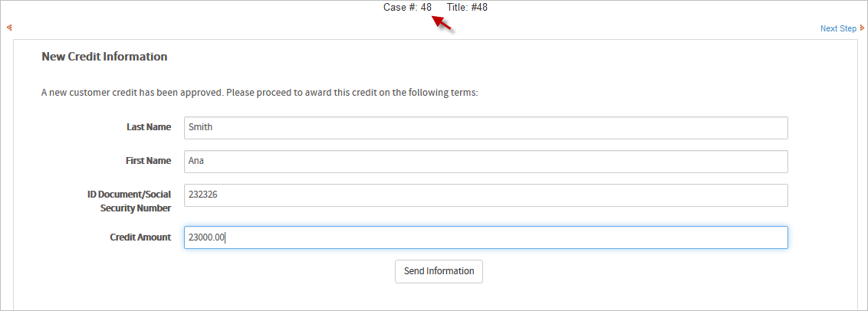The height and width of the screenshot is (311, 868).
Task: Click the "Case #: 48" text
Action: (x=407, y=8)
